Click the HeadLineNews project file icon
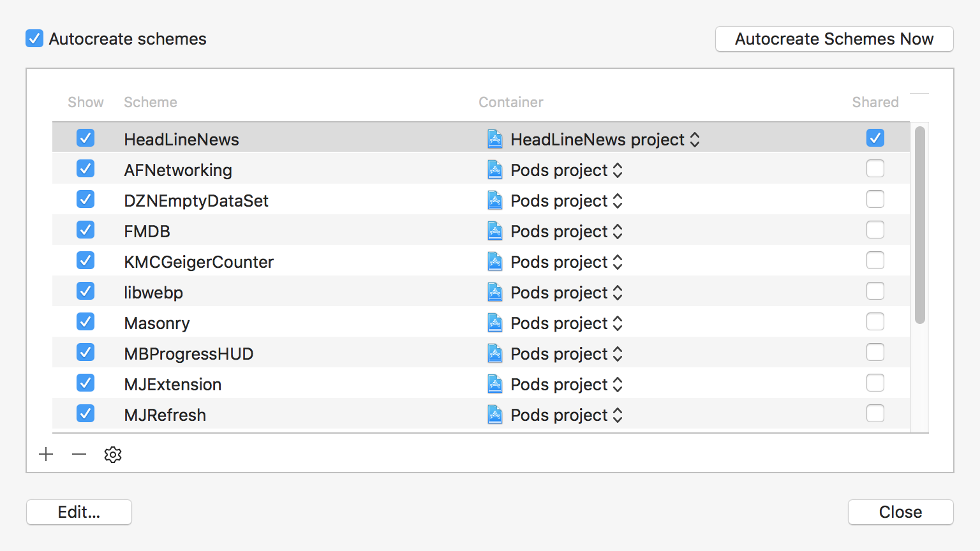The image size is (980, 551). click(x=495, y=139)
